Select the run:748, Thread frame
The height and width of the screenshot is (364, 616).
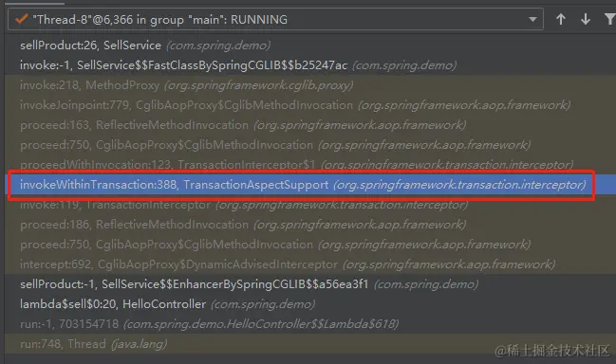(x=310, y=344)
